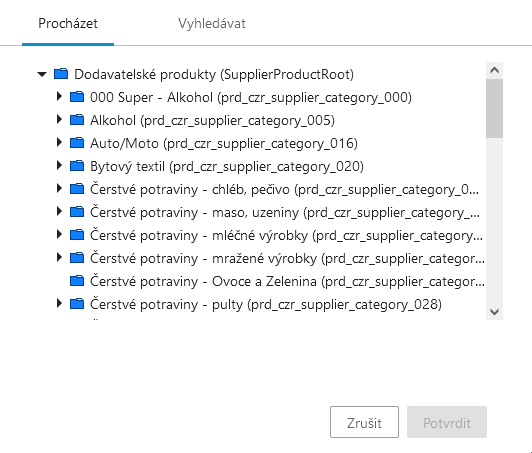Expand the Auto/Moto category node
532x453 pixels.
(x=59, y=143)
